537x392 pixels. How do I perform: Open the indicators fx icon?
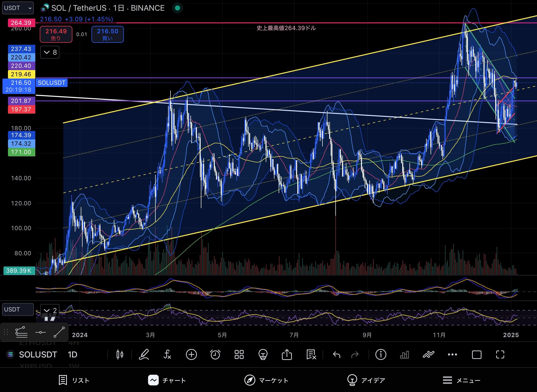167,354
